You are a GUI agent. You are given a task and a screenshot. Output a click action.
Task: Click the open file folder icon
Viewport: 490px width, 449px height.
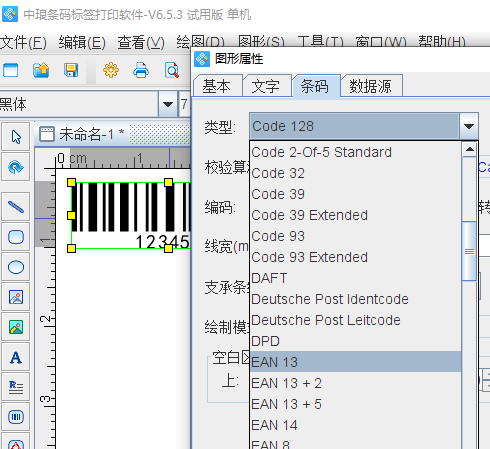point(41,70)
